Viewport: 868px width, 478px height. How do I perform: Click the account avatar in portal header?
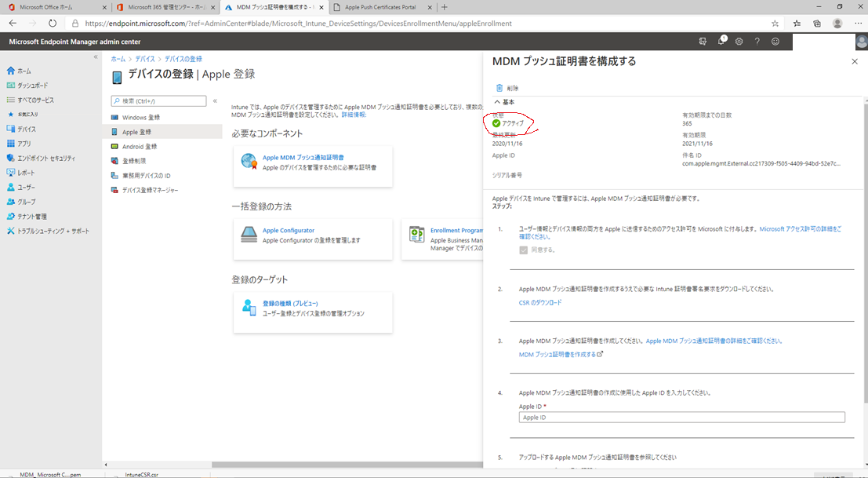point(862,42)
